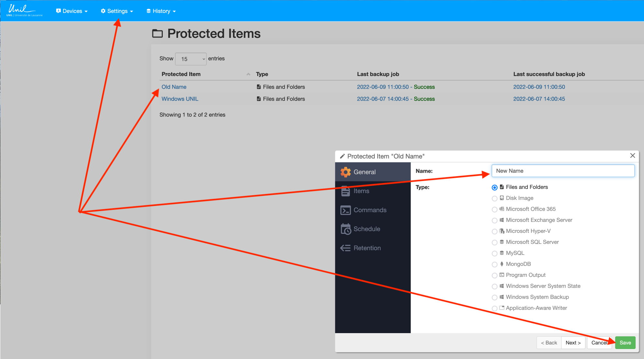Click the Items document icon
The image size is (644, 359).
click(345, 191)
